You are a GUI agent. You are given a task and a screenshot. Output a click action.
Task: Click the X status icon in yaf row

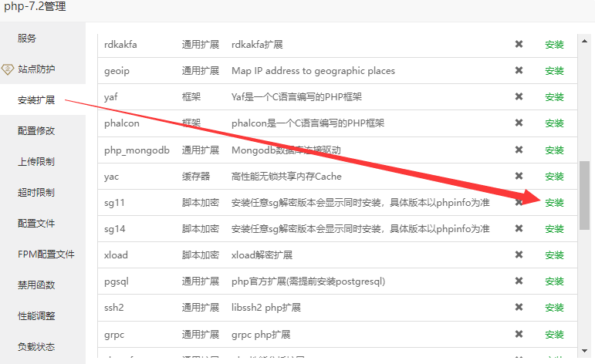tap(519, 96)
